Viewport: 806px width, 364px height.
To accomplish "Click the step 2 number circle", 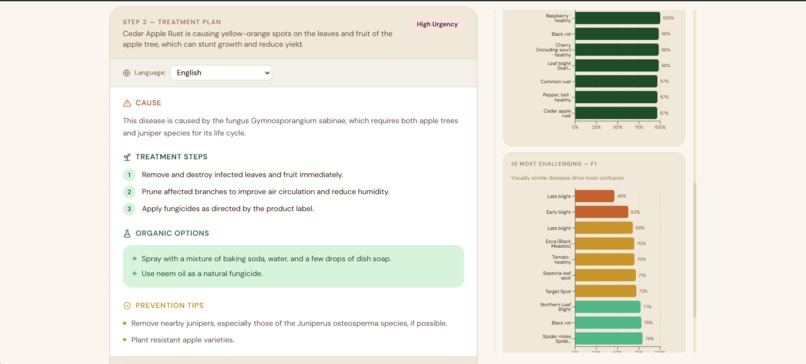I will pos(129,192).
